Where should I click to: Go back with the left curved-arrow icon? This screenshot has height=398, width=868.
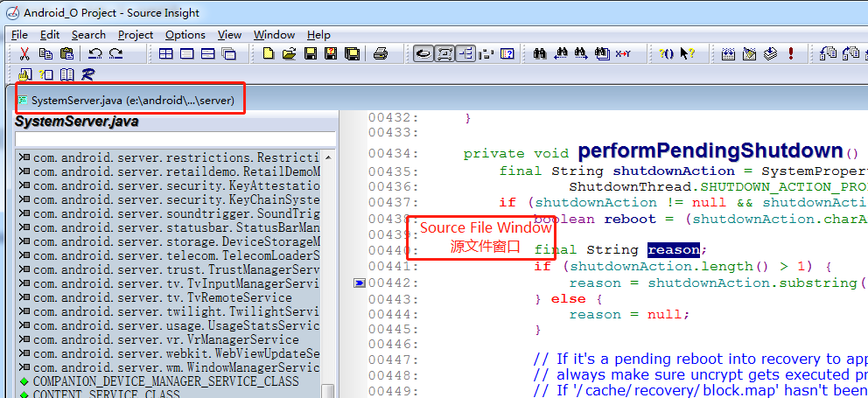coord(829,53)
